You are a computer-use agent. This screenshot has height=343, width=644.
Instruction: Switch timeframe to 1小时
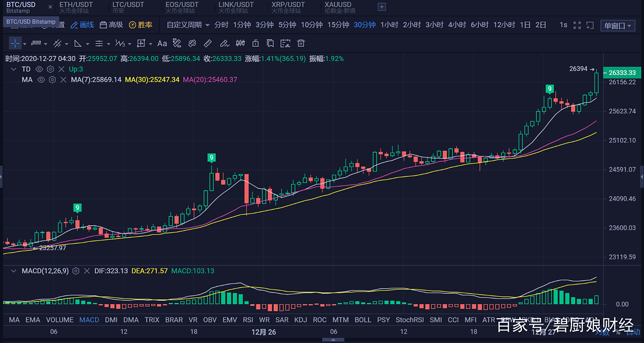(x=389, y=25)
